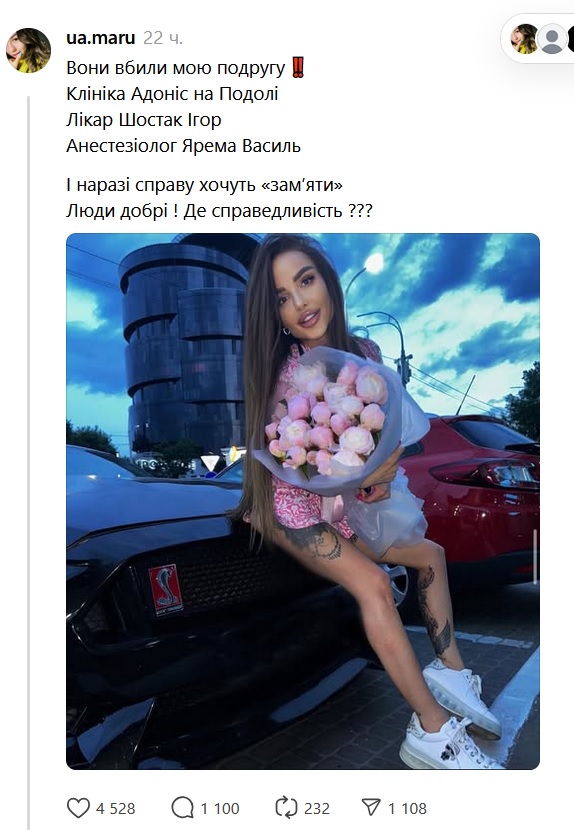Viewport: 574px width, 830px height.
Task: View the 232 reposts count
Action: pyautogui.click(x=317, y=809)
